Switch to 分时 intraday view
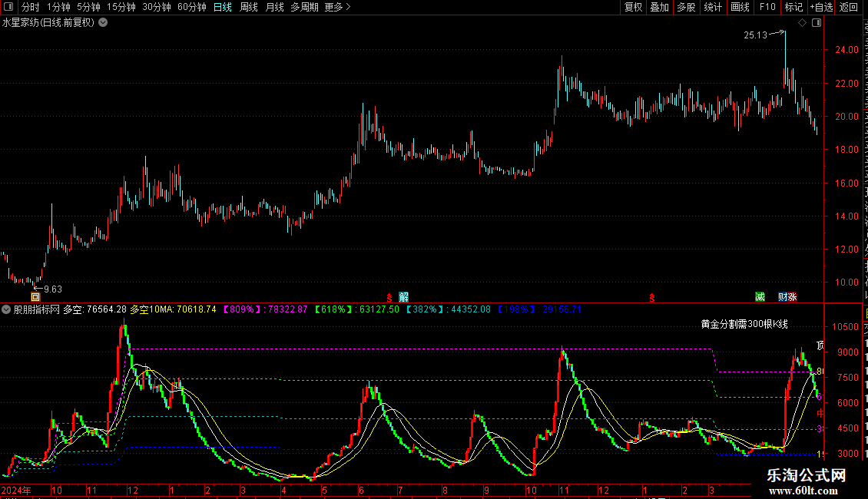 [x=31, y=7]
